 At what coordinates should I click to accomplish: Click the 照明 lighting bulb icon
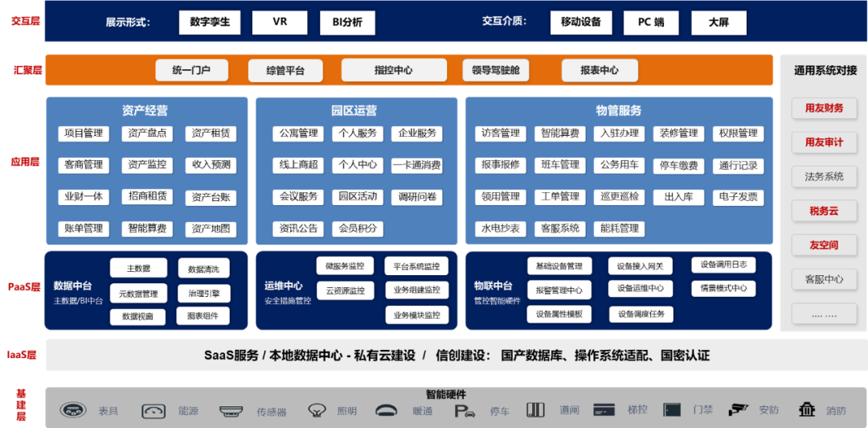(317, 410)
